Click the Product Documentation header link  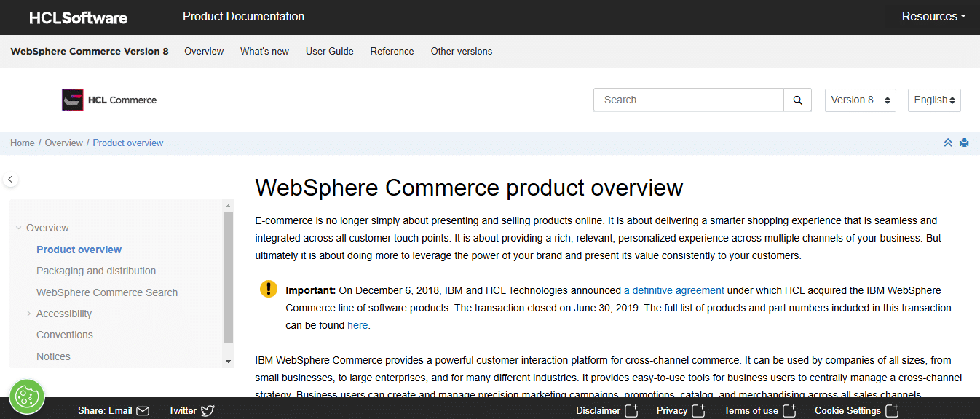244,16
